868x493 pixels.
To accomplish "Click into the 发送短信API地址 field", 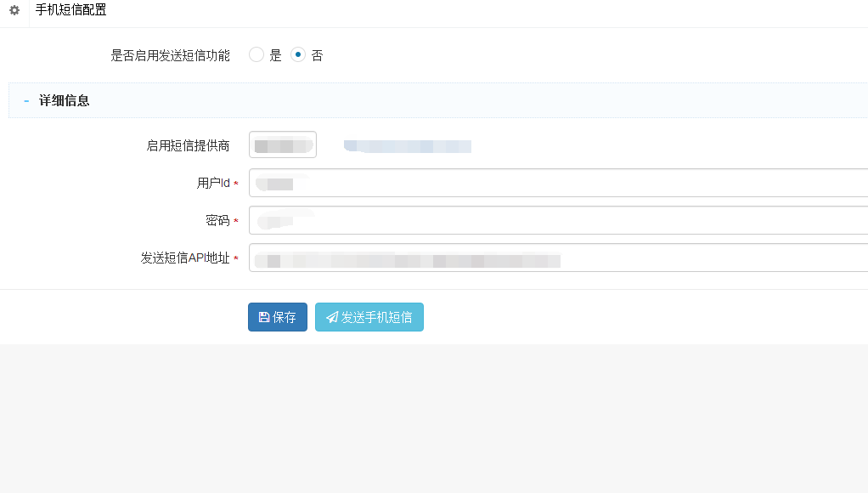I will tap(557, 258).
